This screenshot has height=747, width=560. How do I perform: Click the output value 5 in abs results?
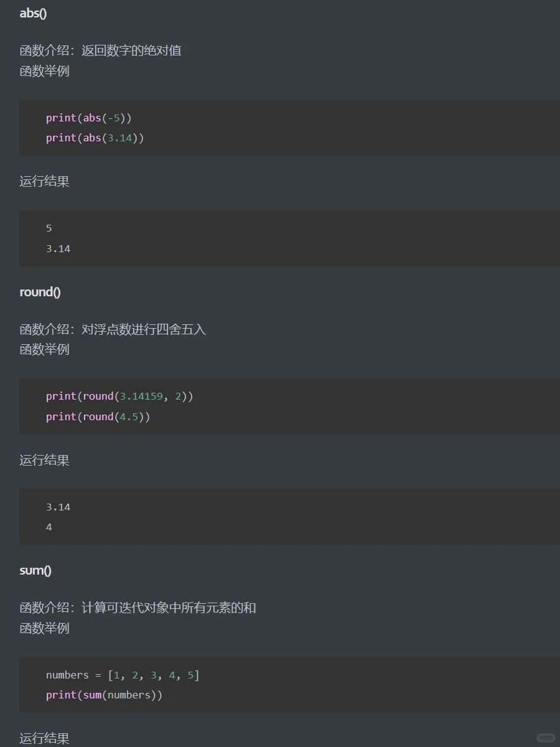(49, 228)
